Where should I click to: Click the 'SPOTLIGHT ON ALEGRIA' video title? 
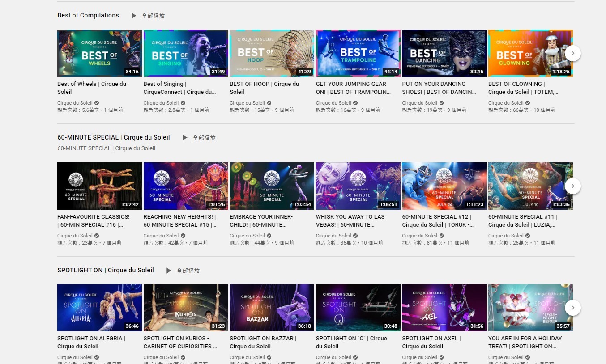(91, 342)
